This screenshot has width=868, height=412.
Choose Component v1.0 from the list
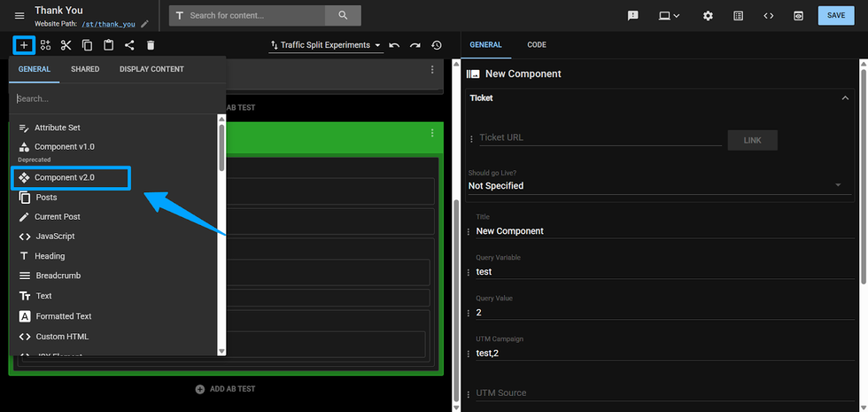(113, 147)
